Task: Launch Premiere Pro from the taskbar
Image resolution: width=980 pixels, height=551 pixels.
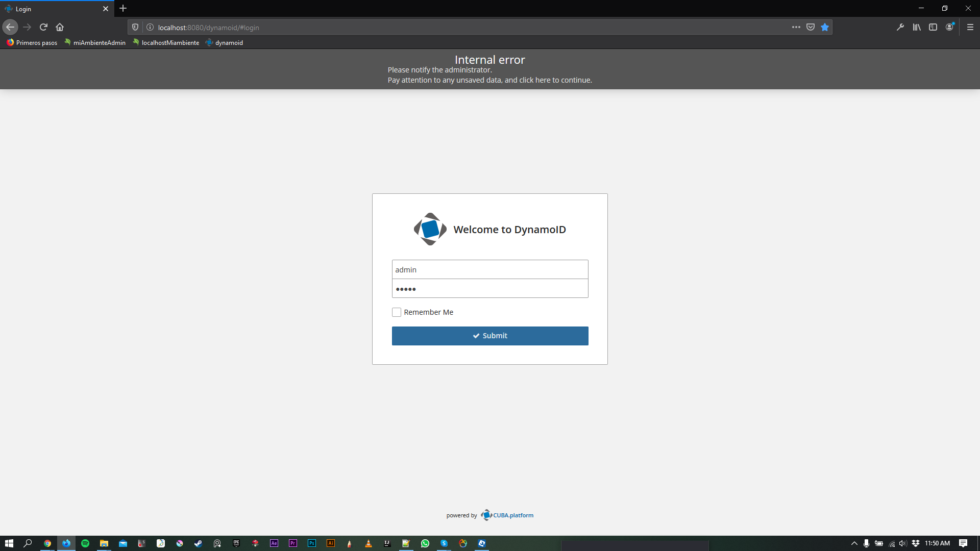Action: (293, 543)
